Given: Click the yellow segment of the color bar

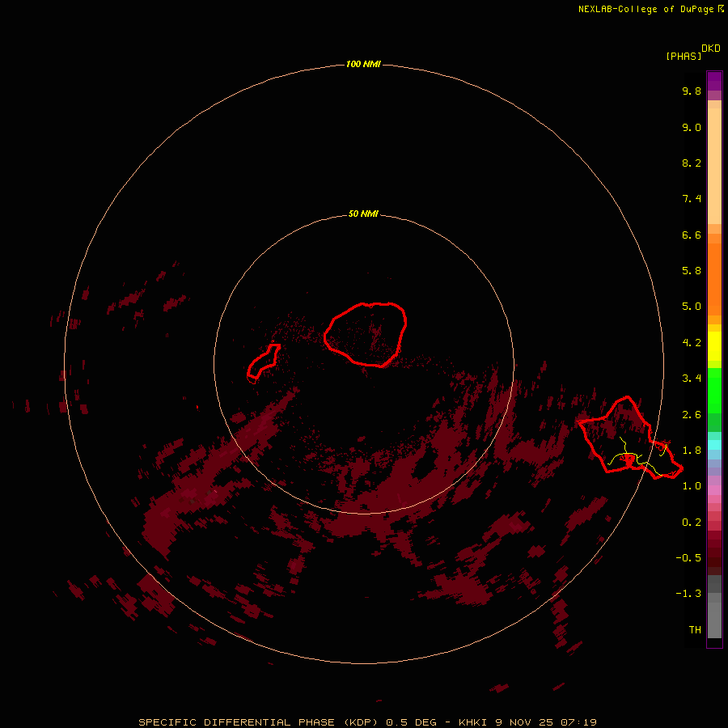Looking at the screenshot, I should [x=714, y=346].
